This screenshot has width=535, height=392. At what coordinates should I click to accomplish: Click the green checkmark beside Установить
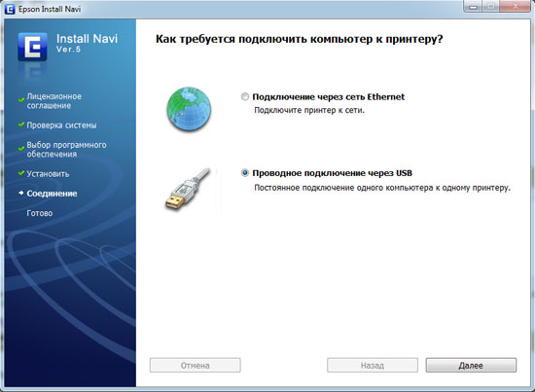click(21, 173)
